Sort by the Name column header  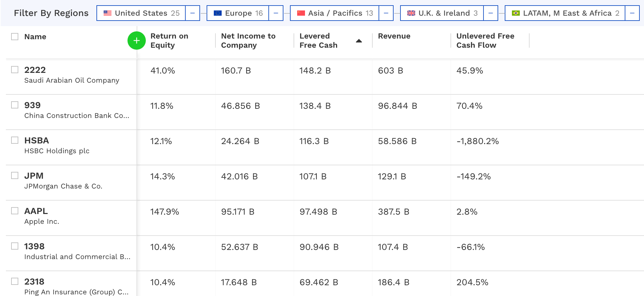click(35, 37)
